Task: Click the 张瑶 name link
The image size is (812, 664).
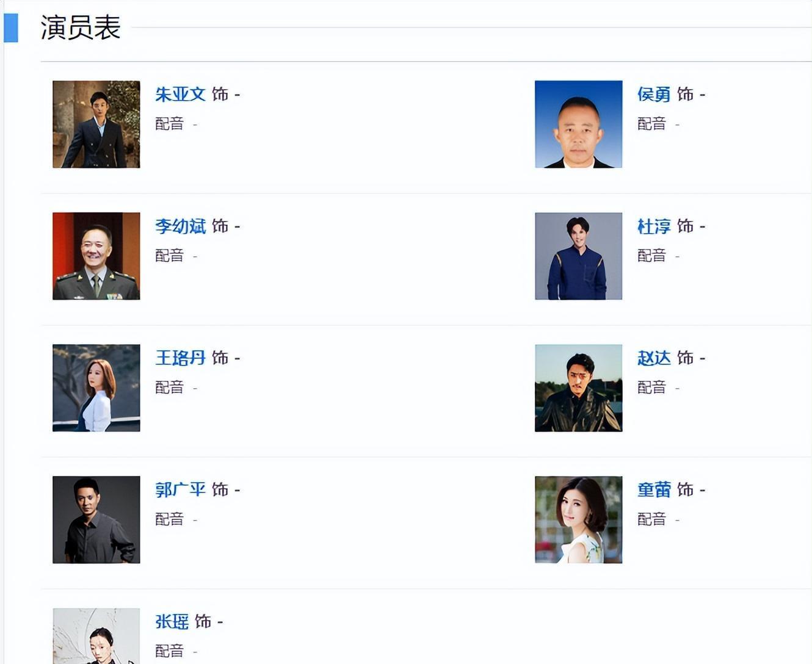Action: click(172, 622)
